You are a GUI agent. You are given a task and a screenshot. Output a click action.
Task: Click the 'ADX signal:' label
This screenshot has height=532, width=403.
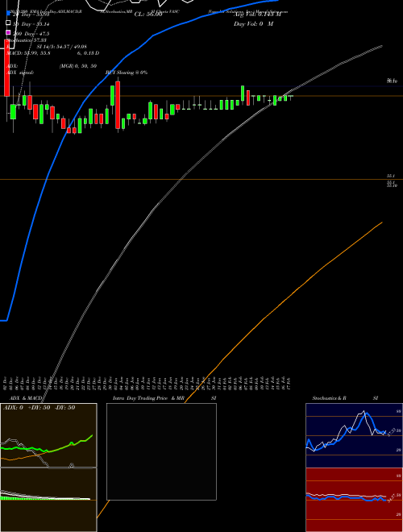pyautogui.click(x=20, y=73)
